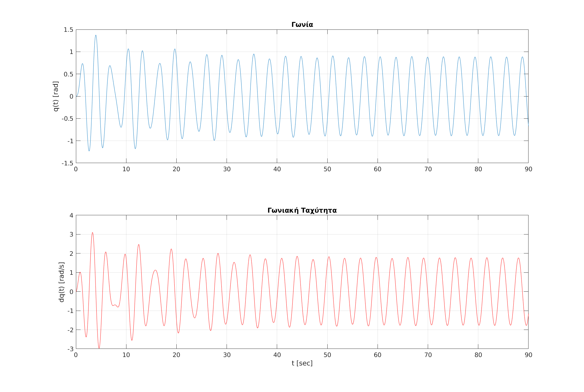
Task: Click the plot title 'Γωνία'
Action: [x=302, y=25]
